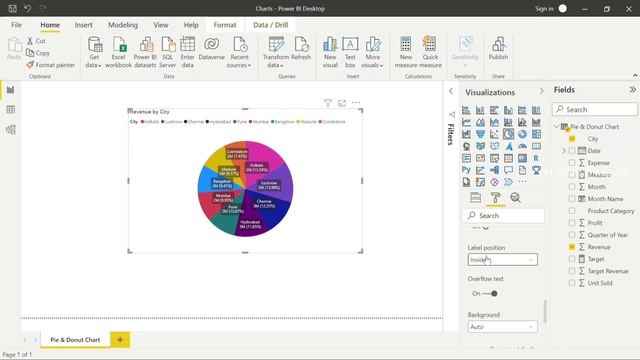Select the Stacked bar chart visual

(466, 110)
